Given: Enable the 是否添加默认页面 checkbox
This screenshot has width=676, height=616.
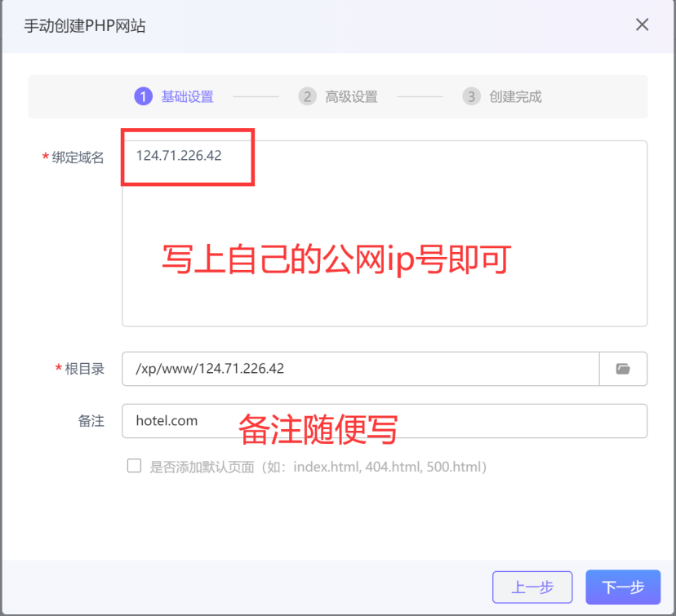Looking at the screenshot, I should point(134,466).
